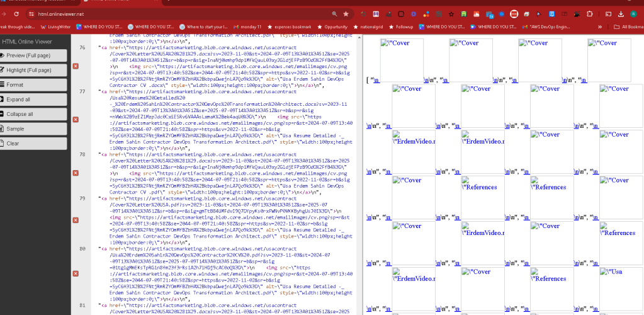Open the 'monday 11' Gmail bookmark
644x315 pixels.
coord(247,26)
